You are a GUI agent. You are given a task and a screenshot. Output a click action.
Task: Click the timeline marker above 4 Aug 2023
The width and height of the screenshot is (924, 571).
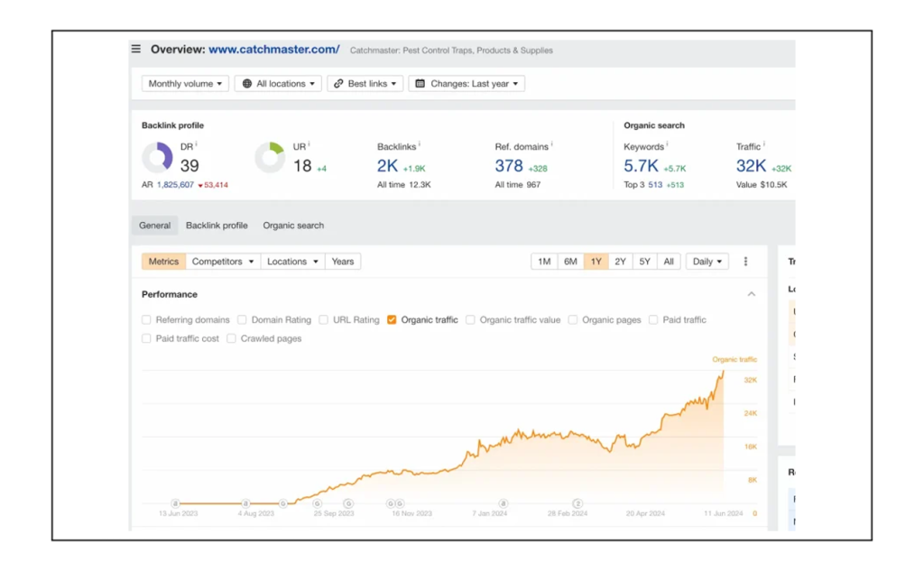coord(245,503)
